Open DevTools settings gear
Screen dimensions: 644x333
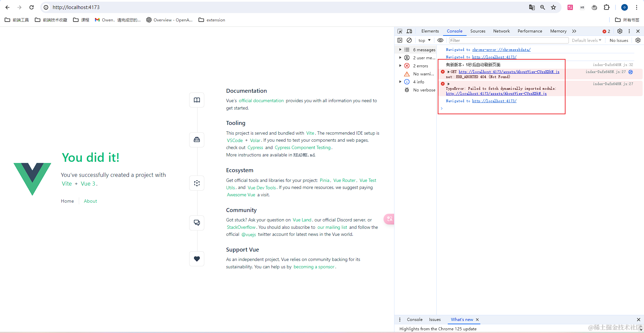point(620,31)
